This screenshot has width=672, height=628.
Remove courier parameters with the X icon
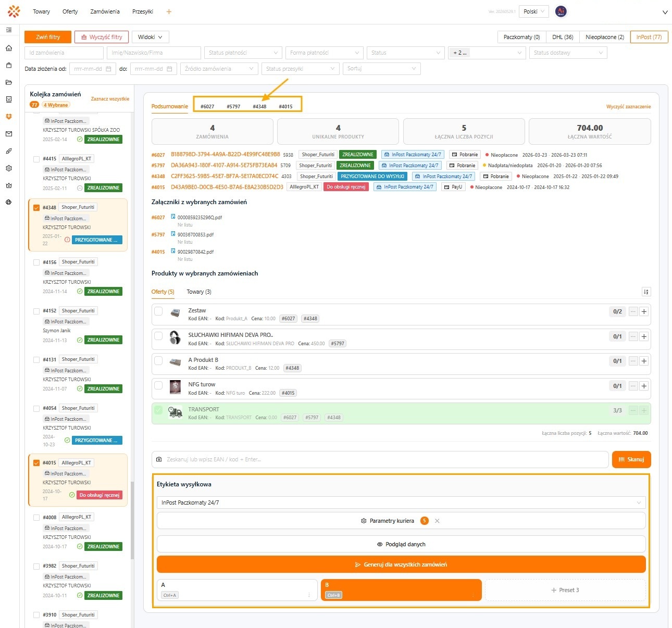click(437, 521)
